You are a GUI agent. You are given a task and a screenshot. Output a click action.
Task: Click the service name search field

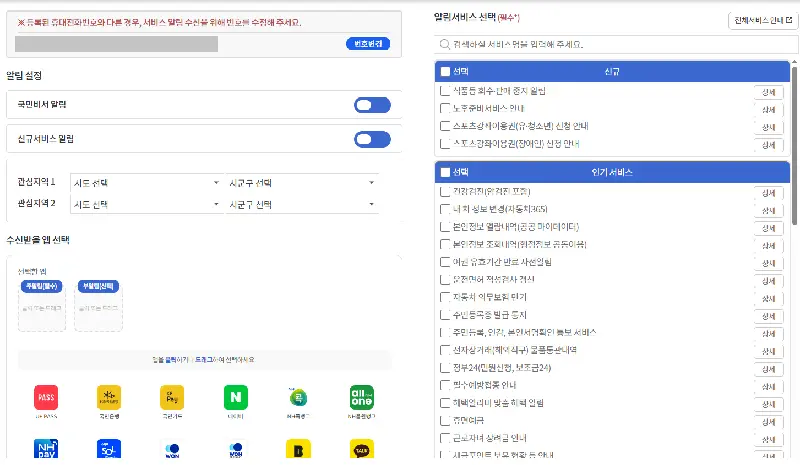click(x=616, y=44)
